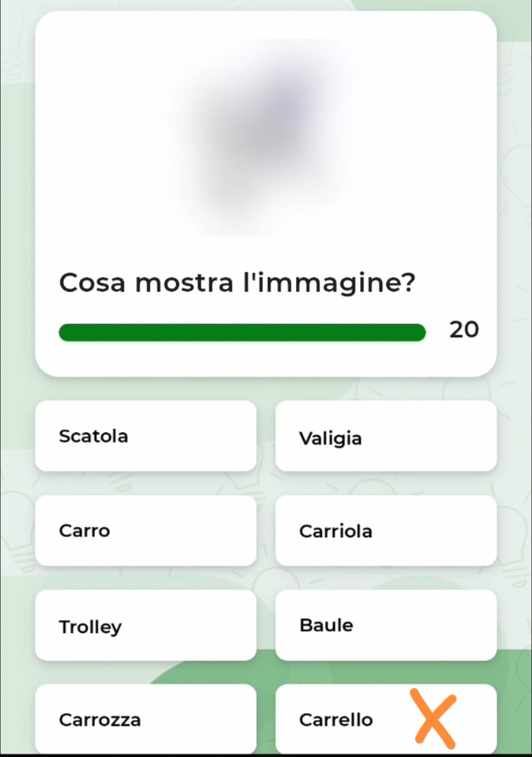The height and width of the screenshot is (757, 532).
Task: Click the left end of the green timer bar
Action: pyautogui.click(x=66, y=332)
